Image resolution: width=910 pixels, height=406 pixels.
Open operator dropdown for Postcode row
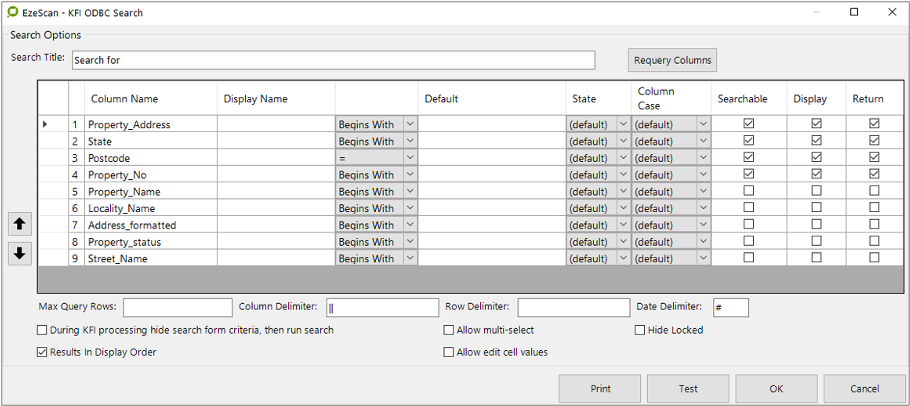[x=408, y=158]
